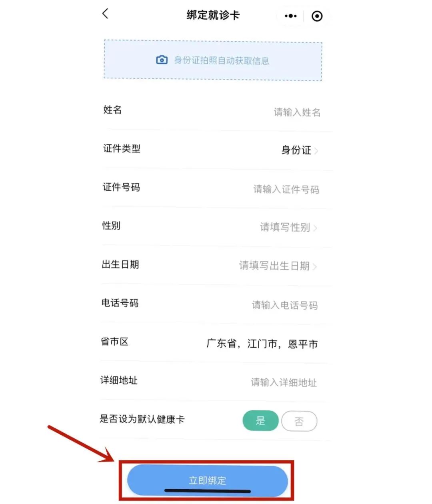Tap the camera icon to scan ID card
Image resolution: width=432 pixels, height=504 pixels.
click(x=161, y=60)
